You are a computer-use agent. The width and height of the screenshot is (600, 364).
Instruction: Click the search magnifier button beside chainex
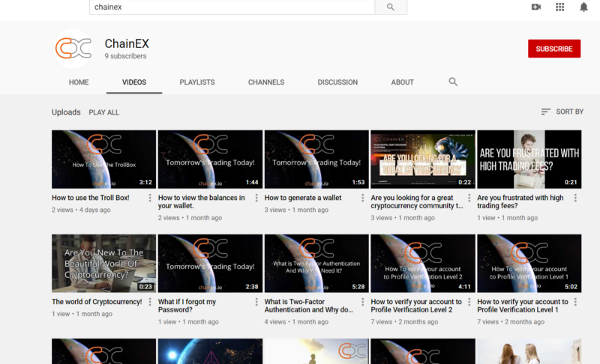coord(391,7)
